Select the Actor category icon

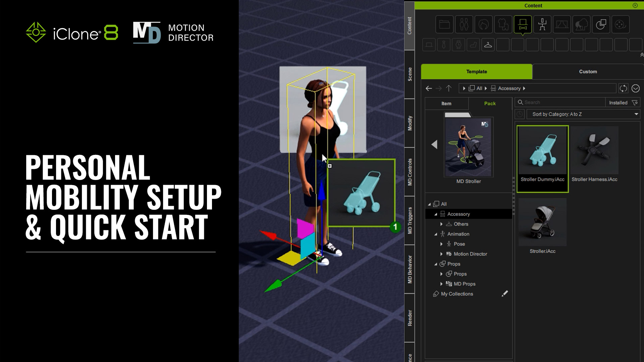point(464,24)
